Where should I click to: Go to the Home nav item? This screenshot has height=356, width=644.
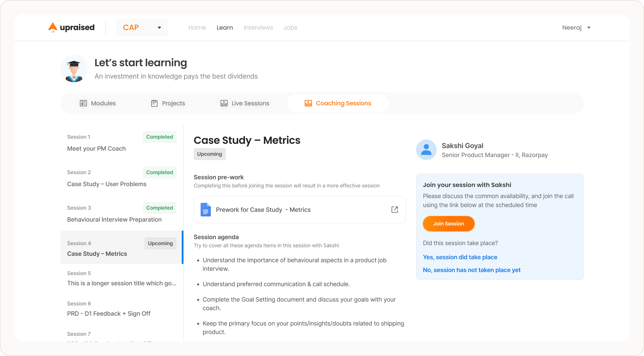197,27
